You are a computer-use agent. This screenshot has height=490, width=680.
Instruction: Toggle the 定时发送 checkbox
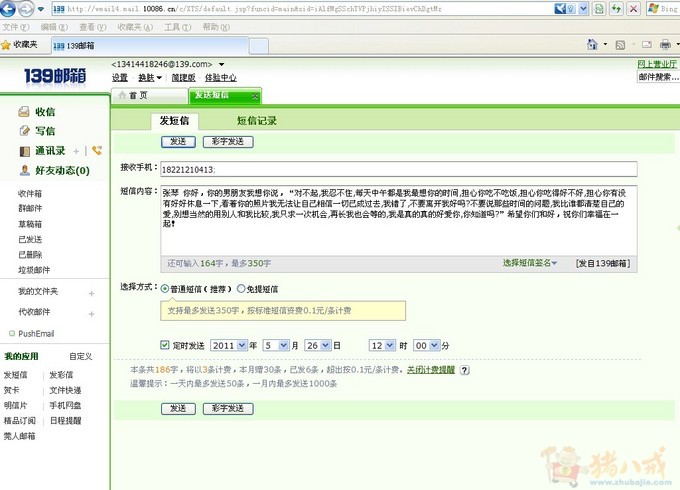164,345
